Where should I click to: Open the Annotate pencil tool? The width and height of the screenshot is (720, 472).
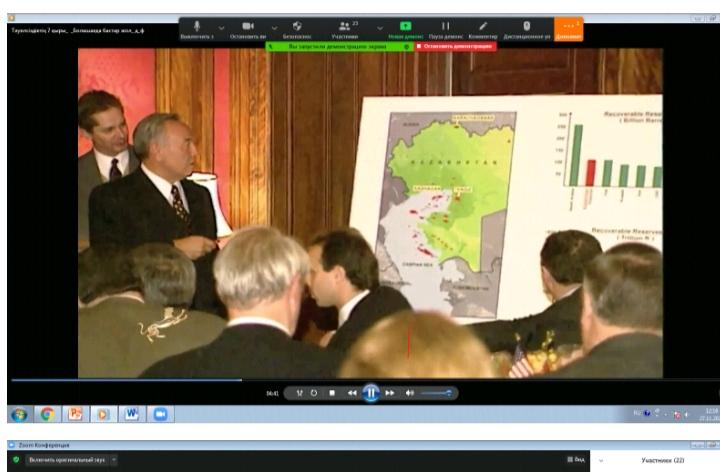(482, 29)
